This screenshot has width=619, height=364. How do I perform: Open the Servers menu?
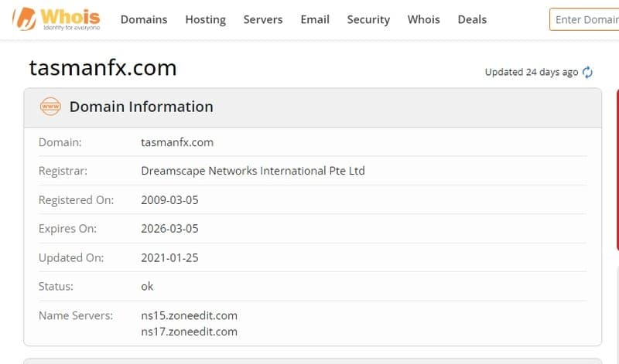pyautogui.click(x=263, y=19)
